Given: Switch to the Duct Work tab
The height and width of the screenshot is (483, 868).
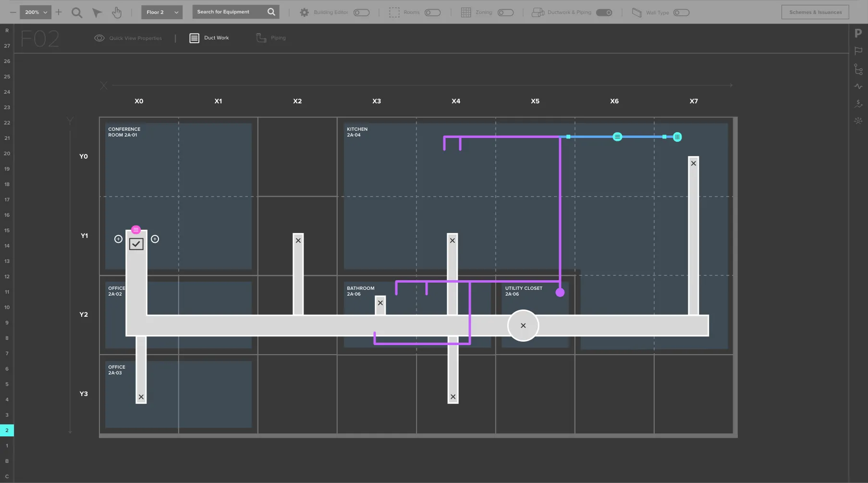Looking at the screenshot, I should point(209,38).
